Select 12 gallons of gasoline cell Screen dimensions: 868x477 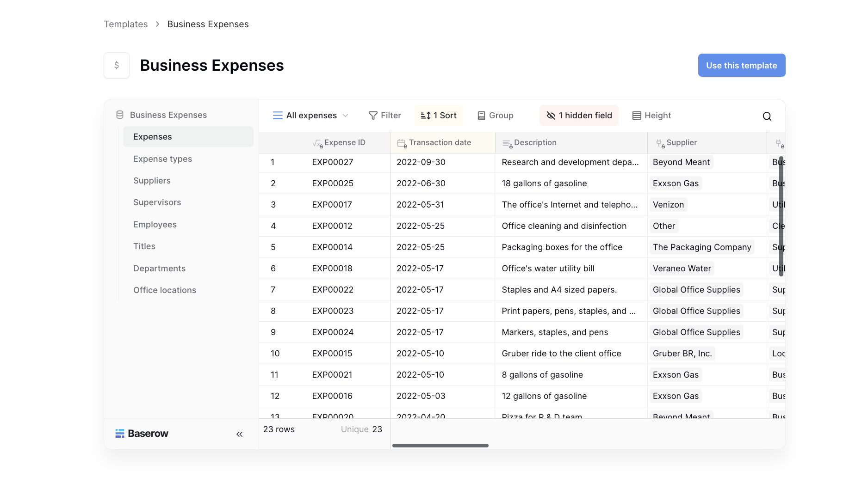click(x=571, y=396)
